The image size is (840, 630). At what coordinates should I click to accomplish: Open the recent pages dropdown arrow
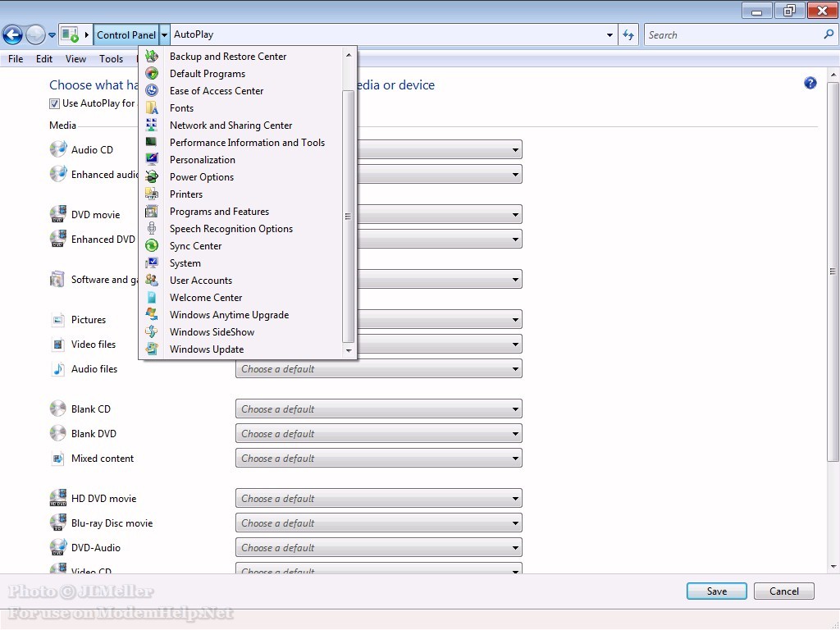click(x=52, y=35)
